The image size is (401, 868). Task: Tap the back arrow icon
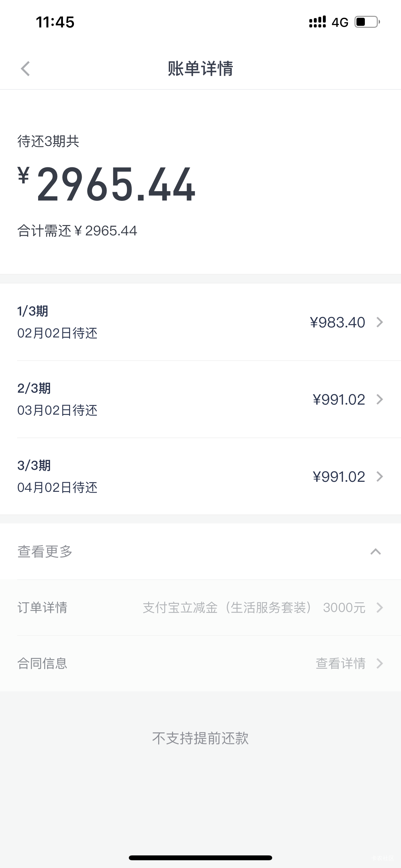coord(26,69)
